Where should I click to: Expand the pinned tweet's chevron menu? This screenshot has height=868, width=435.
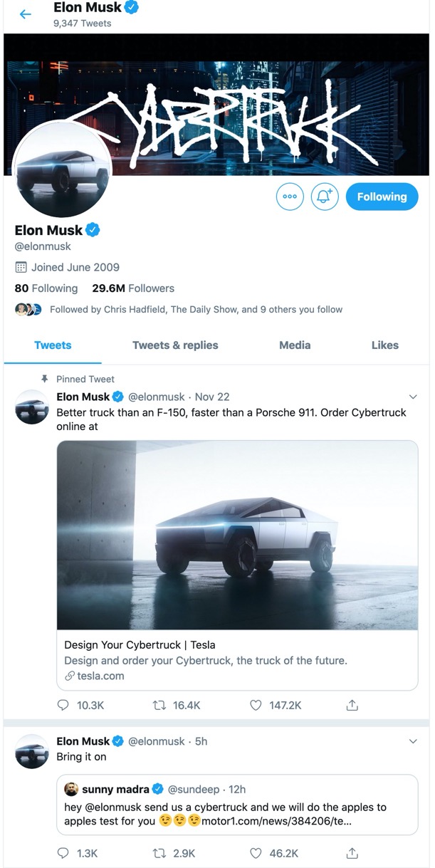[x=413, y=397]
